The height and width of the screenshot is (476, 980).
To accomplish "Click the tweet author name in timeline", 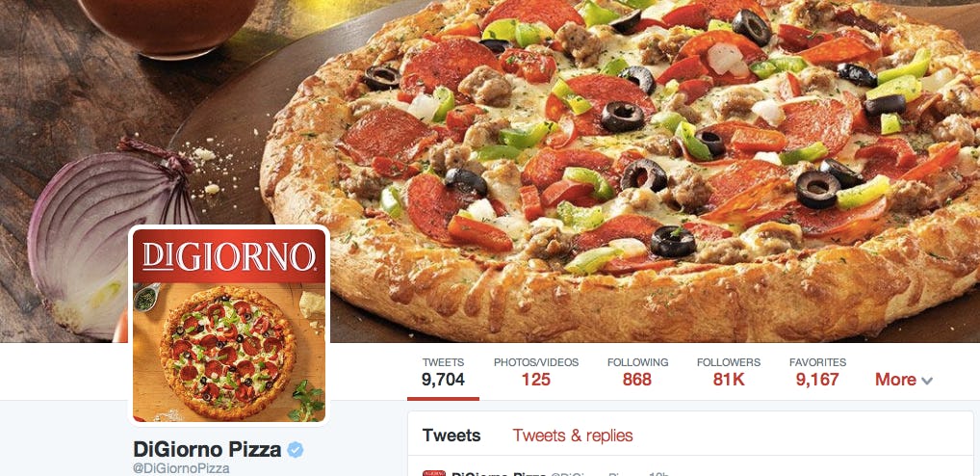I will (499, 473).
